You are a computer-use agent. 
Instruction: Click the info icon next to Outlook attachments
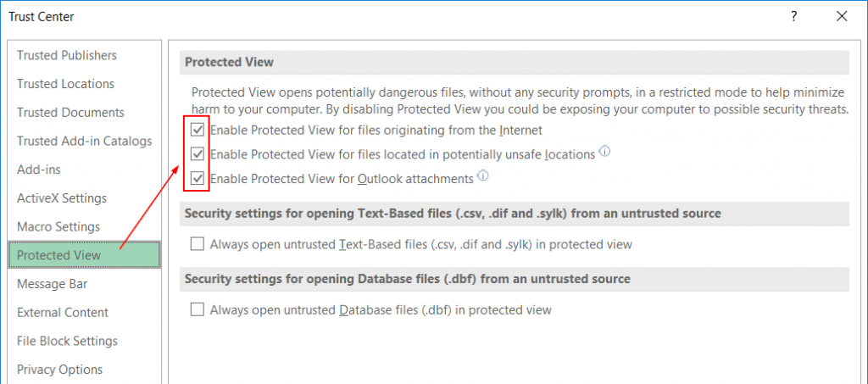(483, 176)
